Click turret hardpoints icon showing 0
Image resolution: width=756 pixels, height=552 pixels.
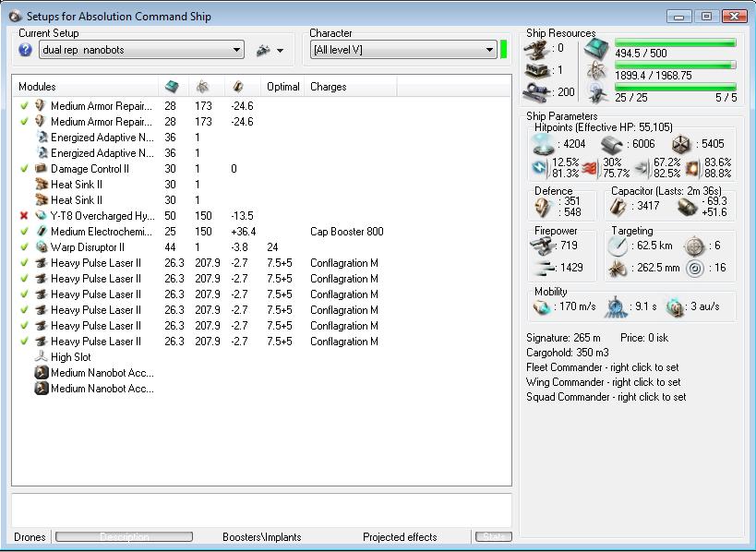tap(536, 49)
